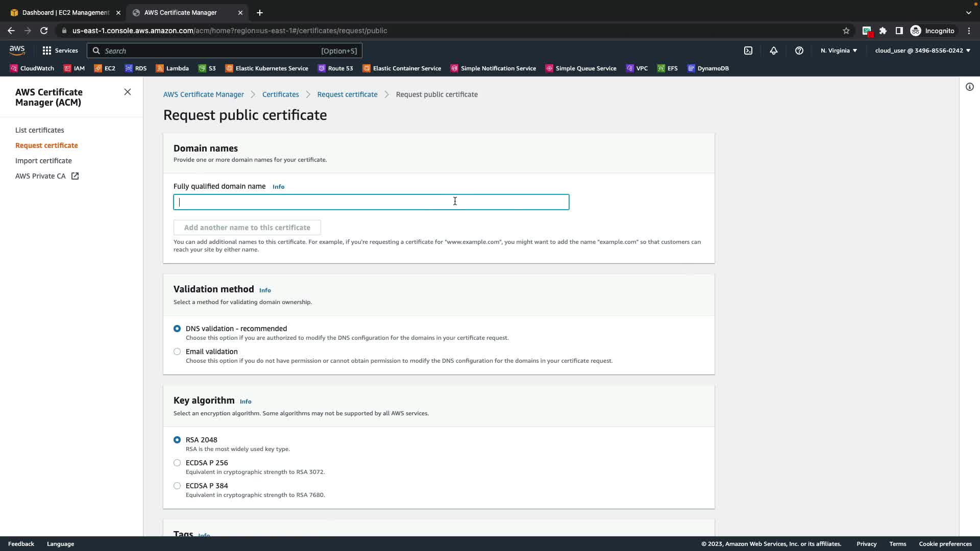Open the browser tab list chevron

click(968, 13)
